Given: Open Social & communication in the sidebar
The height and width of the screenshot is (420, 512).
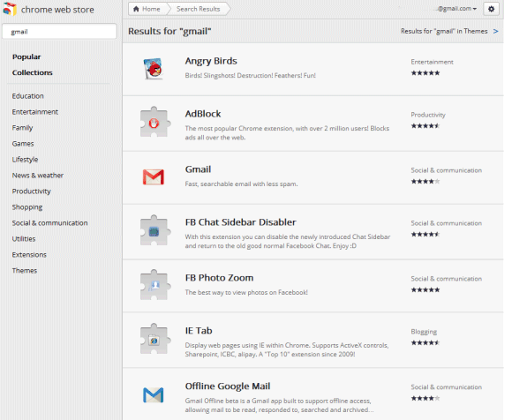Looking at the screenshot, I should pos(50,223).
